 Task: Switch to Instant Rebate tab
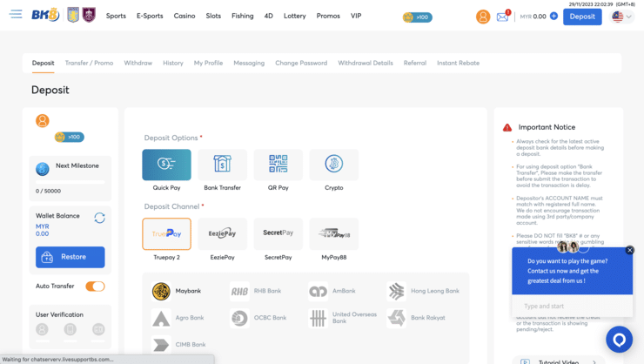(458, 64)
